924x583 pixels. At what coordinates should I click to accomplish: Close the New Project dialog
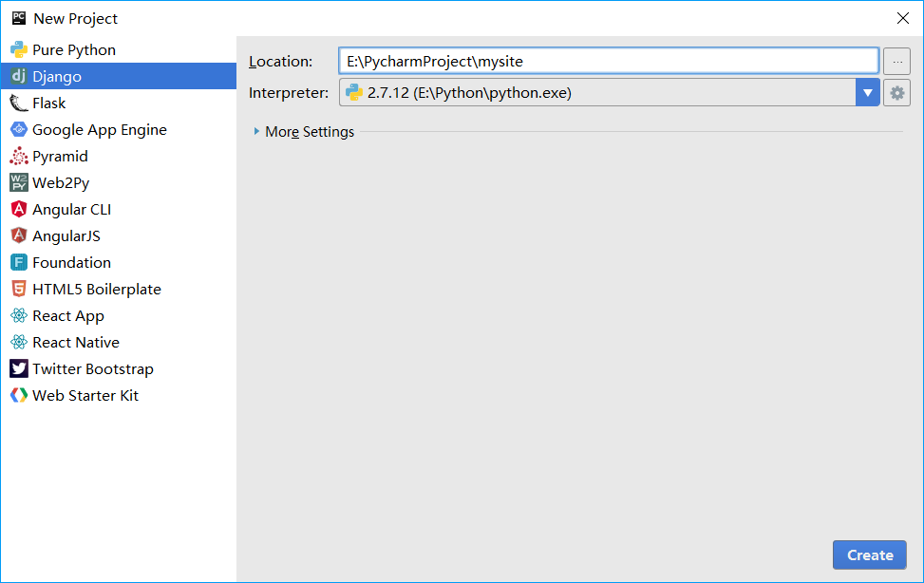(903, 18)
